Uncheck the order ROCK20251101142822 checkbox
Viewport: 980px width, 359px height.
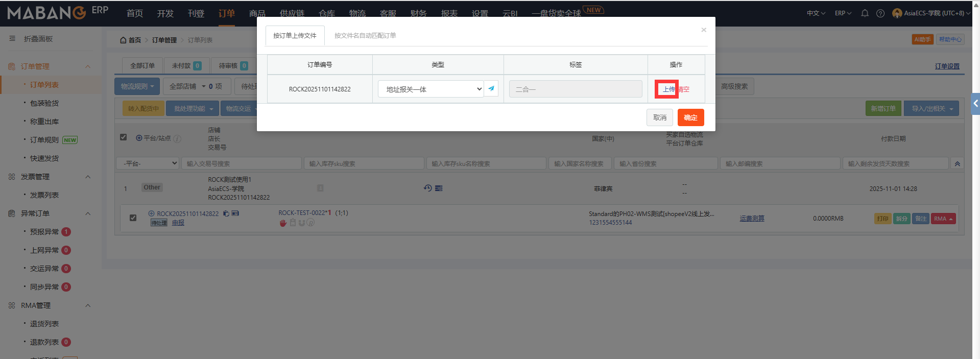(x=133, y=218)
